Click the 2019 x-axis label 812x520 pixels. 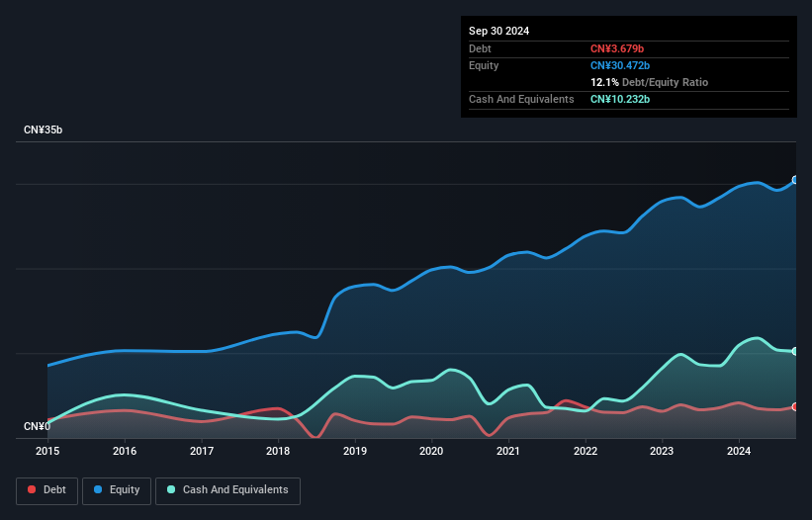pos(355,451)
